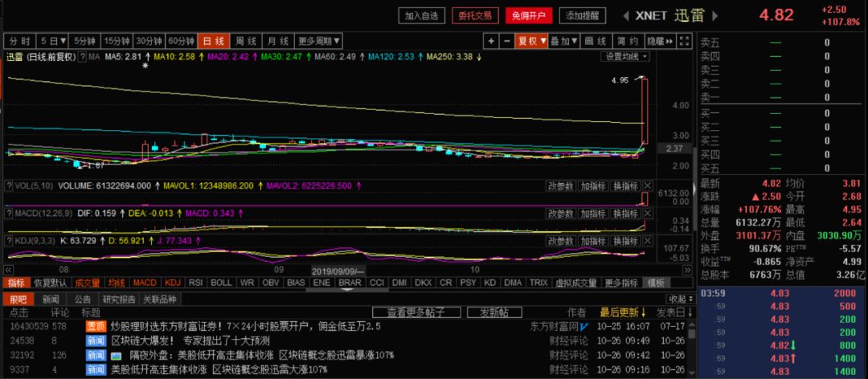Screen dimensions: 868x379
Task: Switch chart to 15分钟 period
Action: pos(117,41)
